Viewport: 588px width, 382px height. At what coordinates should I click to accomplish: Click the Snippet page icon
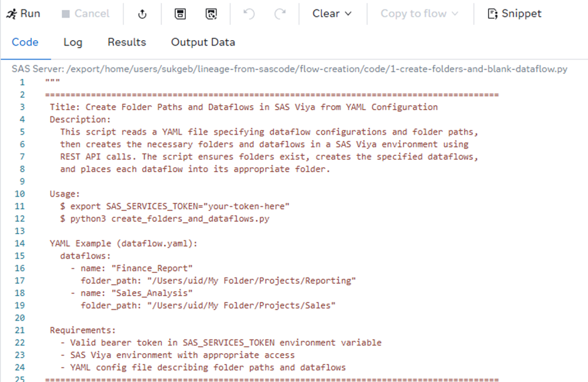[492, 14]
